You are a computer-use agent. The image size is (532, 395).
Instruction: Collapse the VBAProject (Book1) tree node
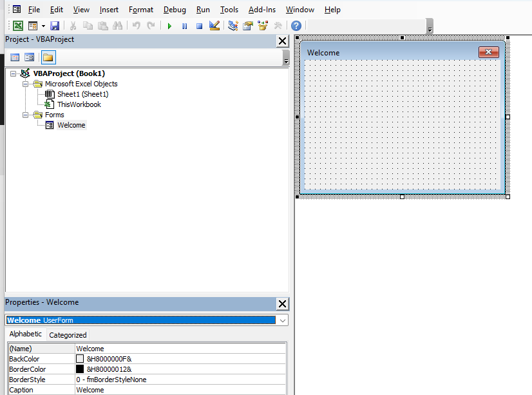point(12,73)
